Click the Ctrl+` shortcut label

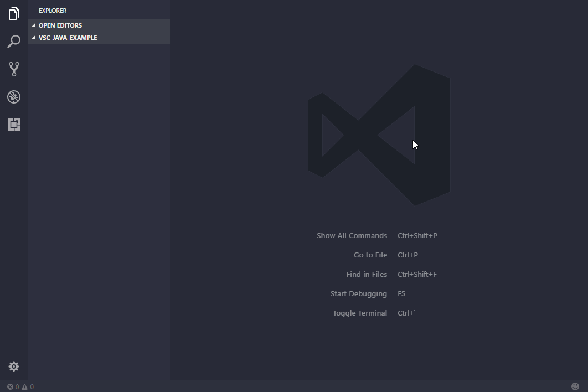pyautogui.click(x=407, y=313)
